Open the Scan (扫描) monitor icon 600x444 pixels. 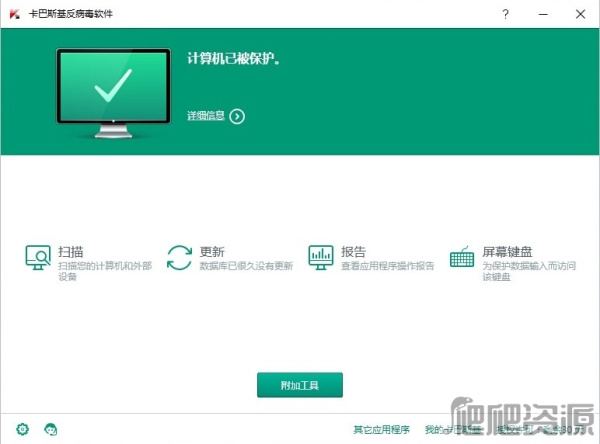[38, 257]
